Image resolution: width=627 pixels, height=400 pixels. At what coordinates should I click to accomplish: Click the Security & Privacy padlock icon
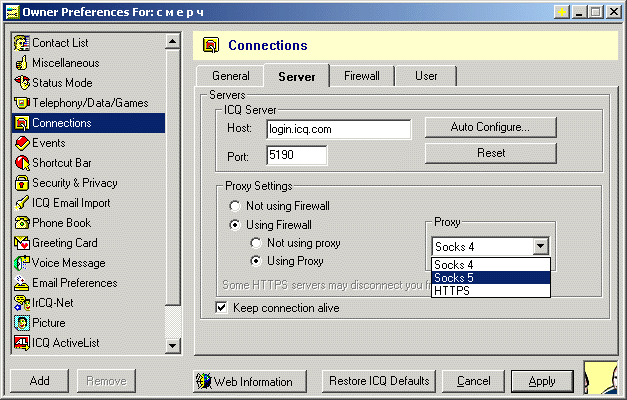pyautogui.click(x=22, y=183)
